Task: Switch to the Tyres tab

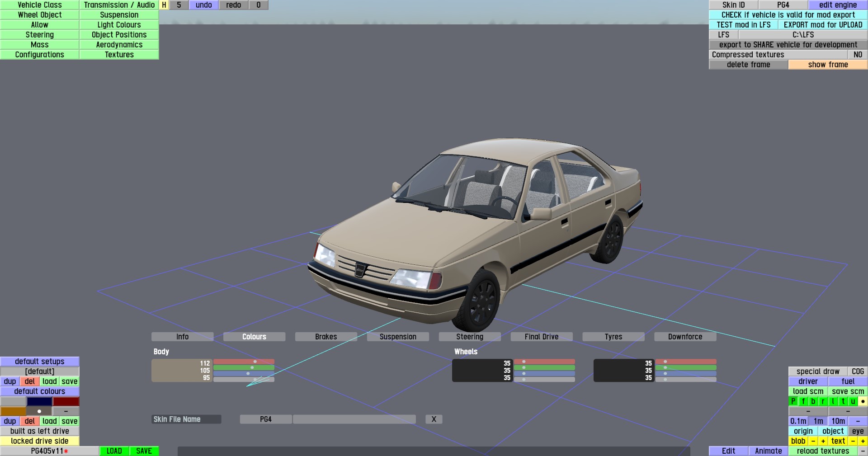Action: click(x=613, y=337)
